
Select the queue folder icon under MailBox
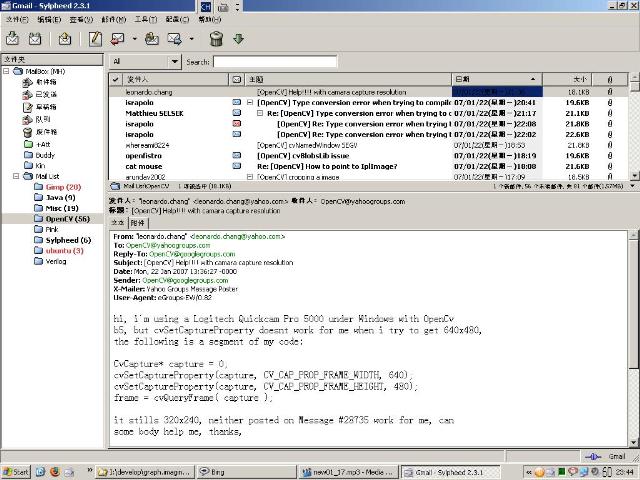27,119
